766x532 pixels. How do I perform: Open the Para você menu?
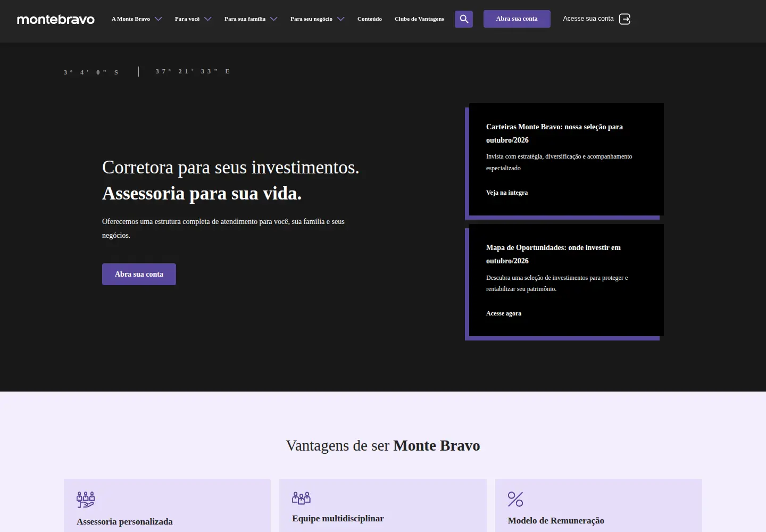187,19
